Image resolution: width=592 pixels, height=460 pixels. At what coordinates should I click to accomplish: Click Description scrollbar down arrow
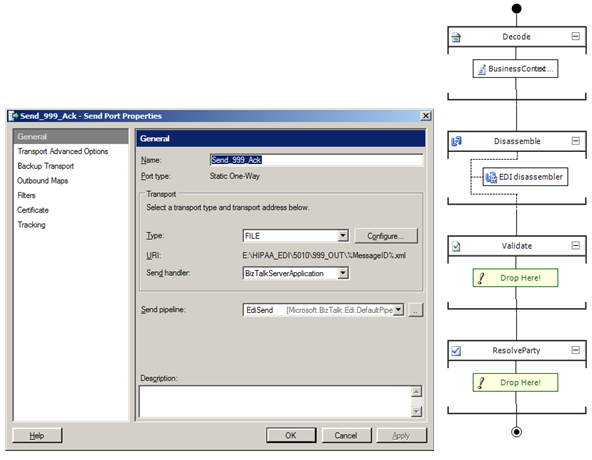point(416,411)
